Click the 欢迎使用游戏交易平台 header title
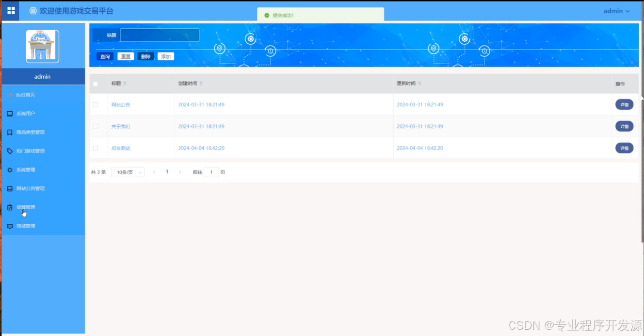This screenshot has height=336, width=644. click(77, 11)
